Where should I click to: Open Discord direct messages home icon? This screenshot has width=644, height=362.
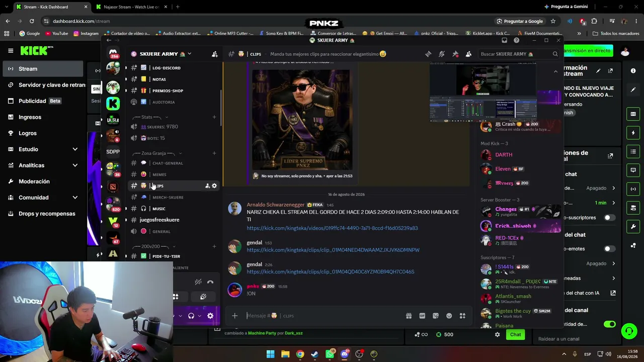point(113,52)
